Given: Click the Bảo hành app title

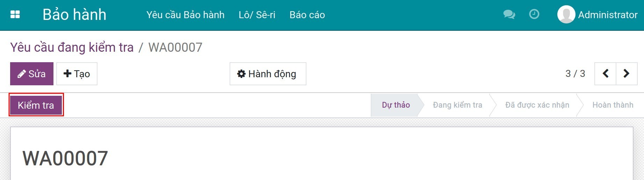Looking at the screenshot, I should pyautogui.click(x=74, y=15).
